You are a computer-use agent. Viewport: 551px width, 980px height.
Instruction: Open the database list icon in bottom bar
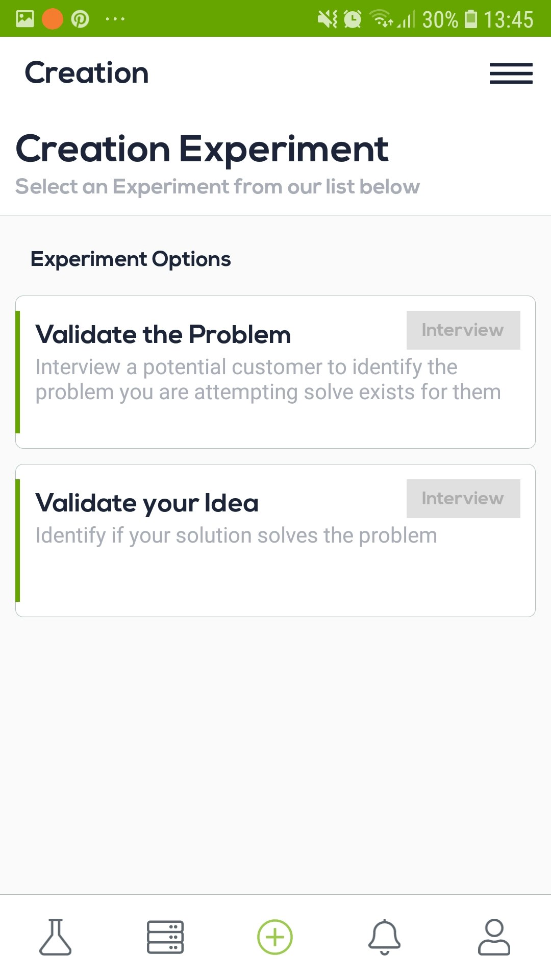(165, 936)
